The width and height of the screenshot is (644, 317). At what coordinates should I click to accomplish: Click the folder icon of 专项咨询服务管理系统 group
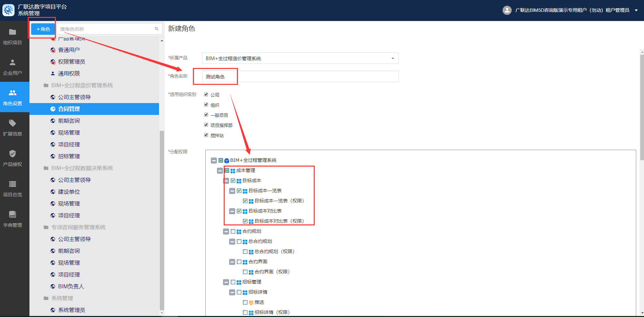pyautogui.click(x=46, y=227)
